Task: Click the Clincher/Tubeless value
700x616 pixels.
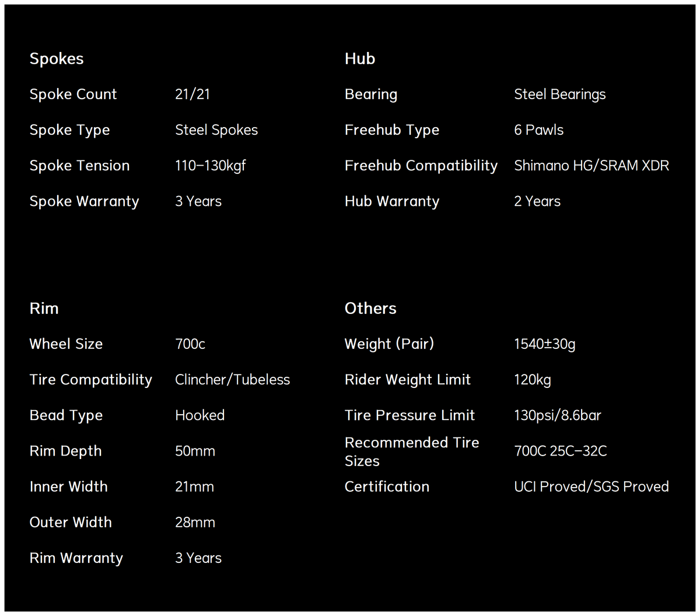Action: pyautogui.click(x=232, y=380)
